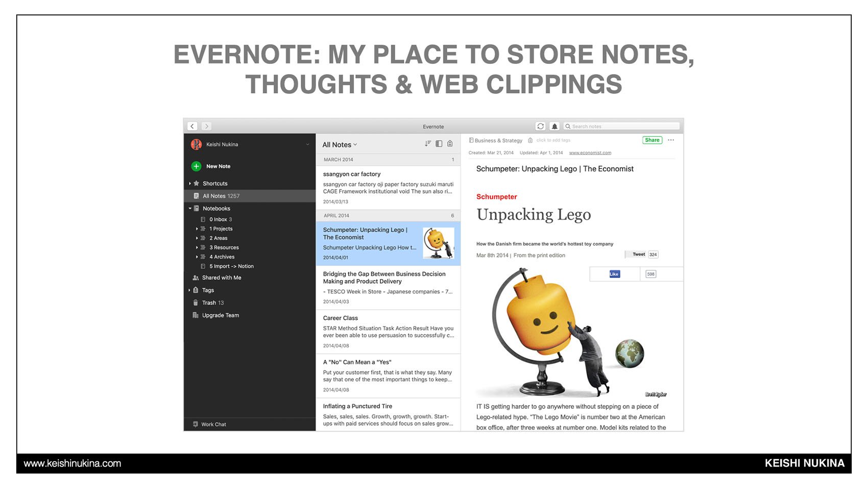
Task: Click the Unpacking Lego article headline
Action: (534, 215)
